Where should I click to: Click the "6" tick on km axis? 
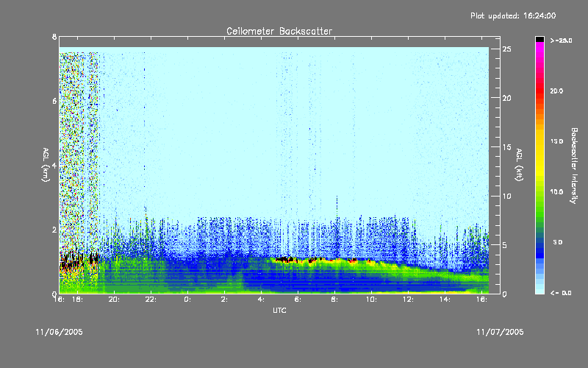click(54, 101)
